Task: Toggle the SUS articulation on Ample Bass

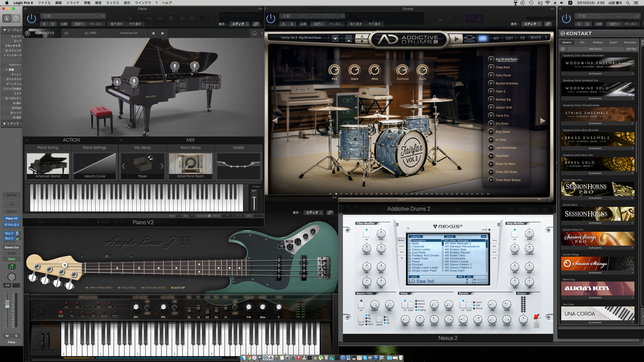Action: (x=61, y=315)
